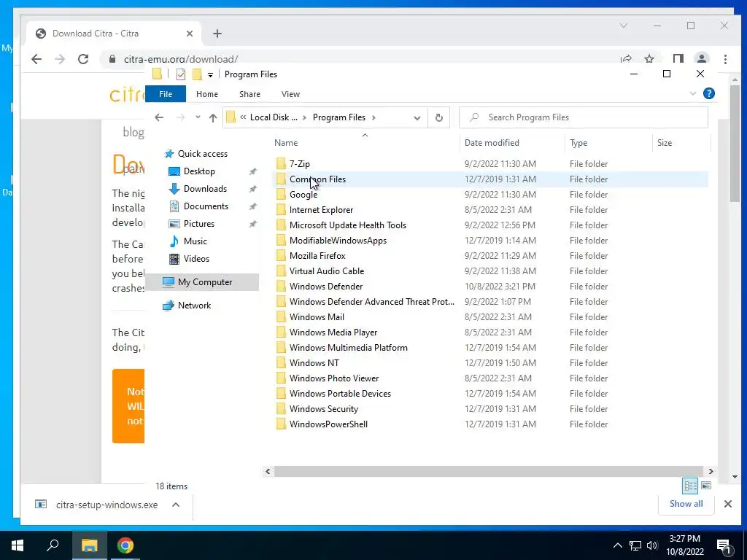Screen dimensions: 747x560
Task: Open citra-setup-windows.exe download options caret
Action: point(176,505)
